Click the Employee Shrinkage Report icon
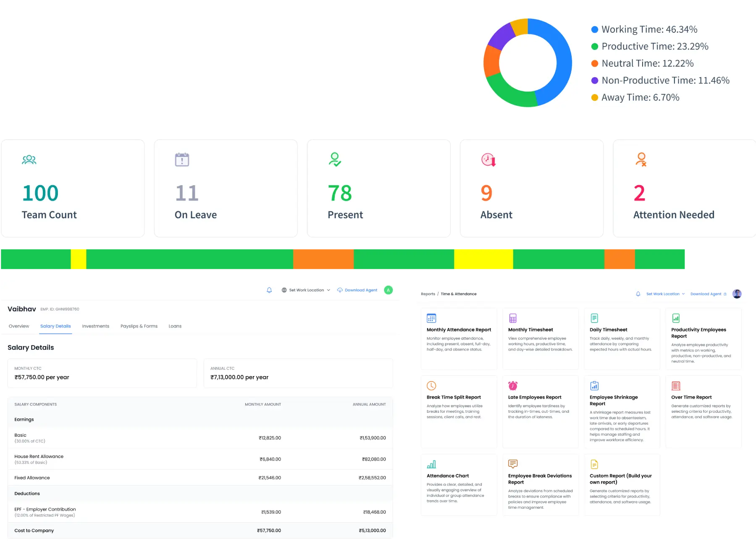The image size is (756, 547). tap(595, 385)
